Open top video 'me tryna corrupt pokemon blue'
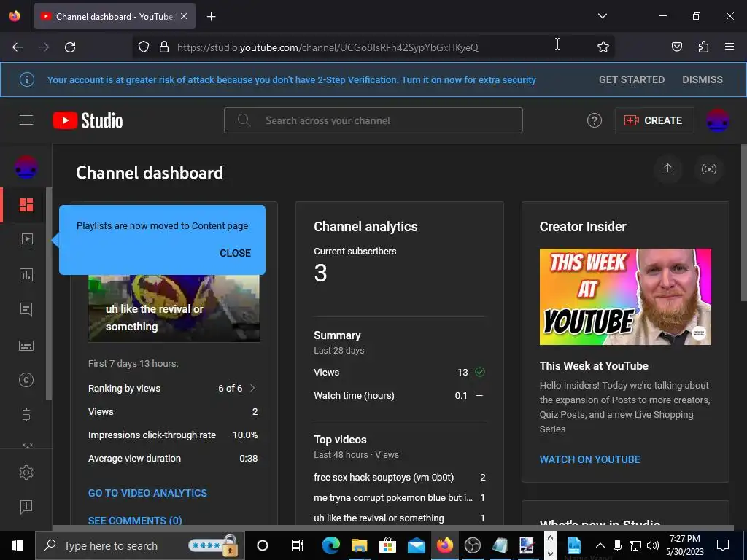The height and width of the screenshot is (560, 747). click(393, 497)
